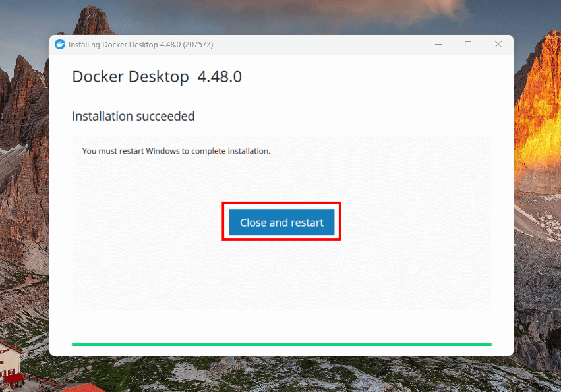Click the Docker whale icon in title bar

(60, 44)
